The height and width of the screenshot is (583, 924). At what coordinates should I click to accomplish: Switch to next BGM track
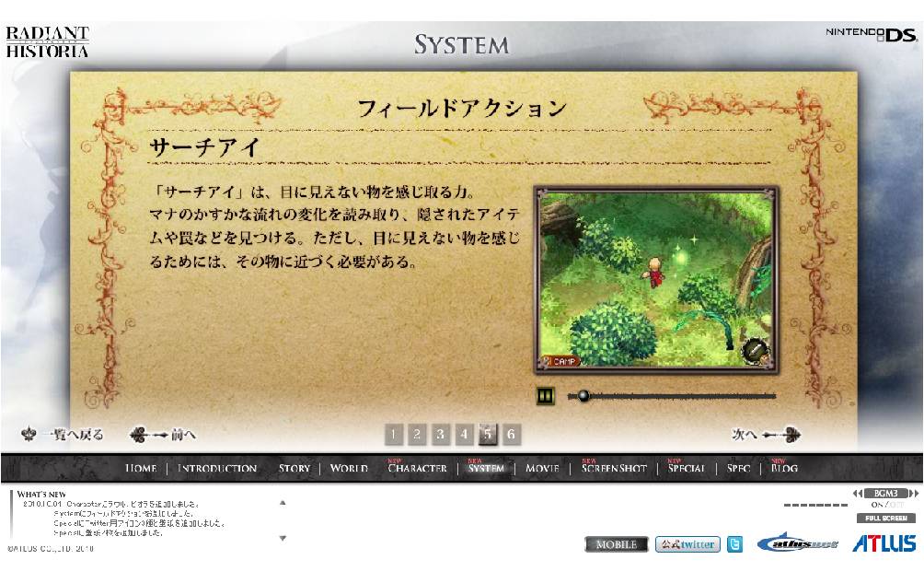tap(913, 494)
